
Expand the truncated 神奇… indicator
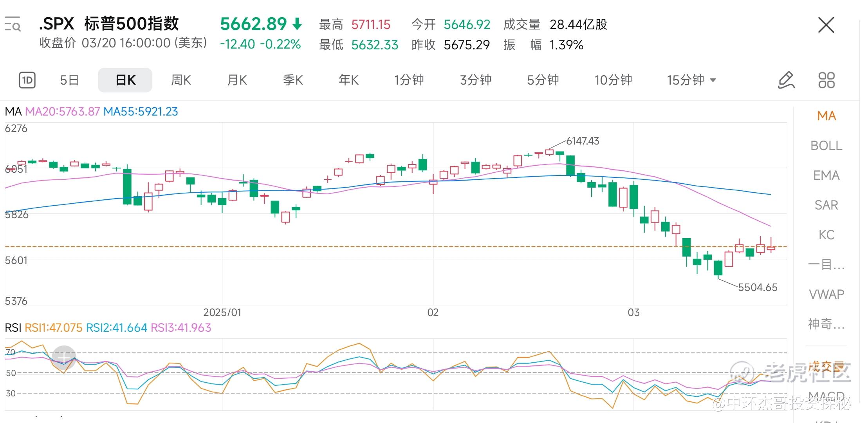coord(826,324)
